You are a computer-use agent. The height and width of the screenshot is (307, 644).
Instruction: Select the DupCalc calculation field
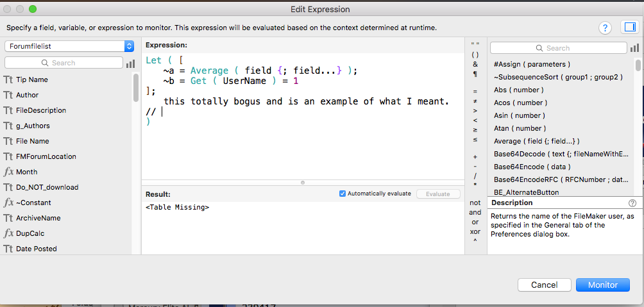click(x=30, y=233)
